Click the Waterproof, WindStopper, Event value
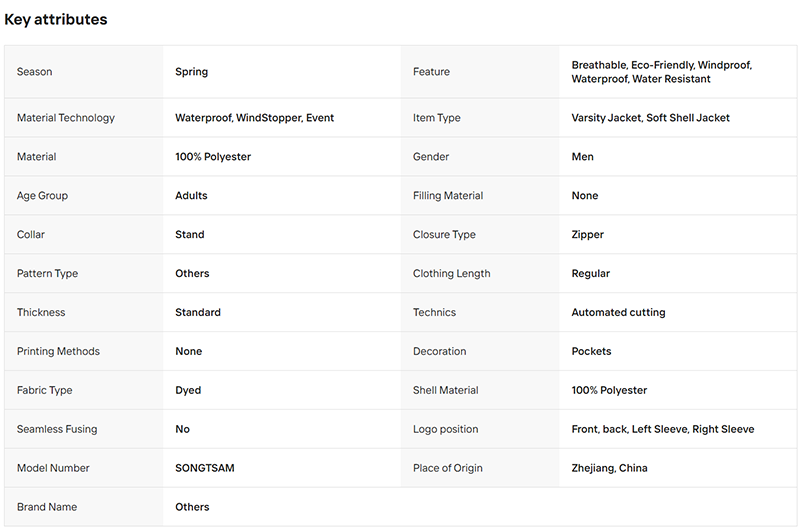This screenshot has height=530, width=800. coord(255,118)
